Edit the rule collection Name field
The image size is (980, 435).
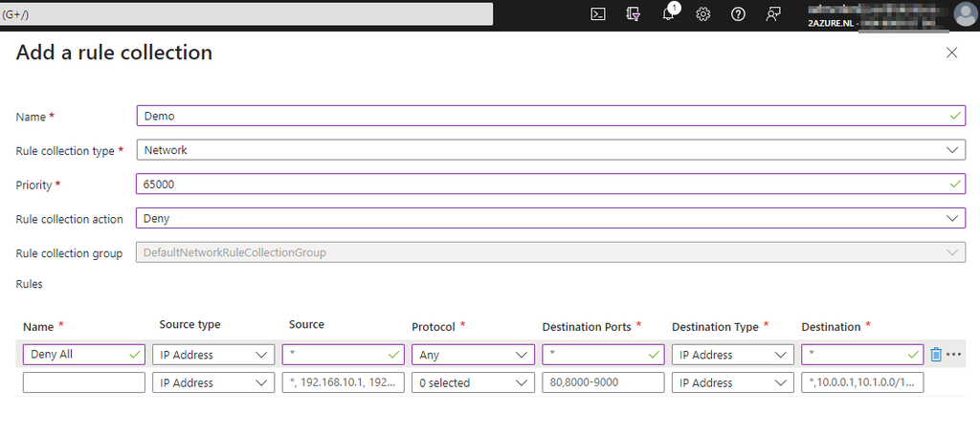point(551,116)
